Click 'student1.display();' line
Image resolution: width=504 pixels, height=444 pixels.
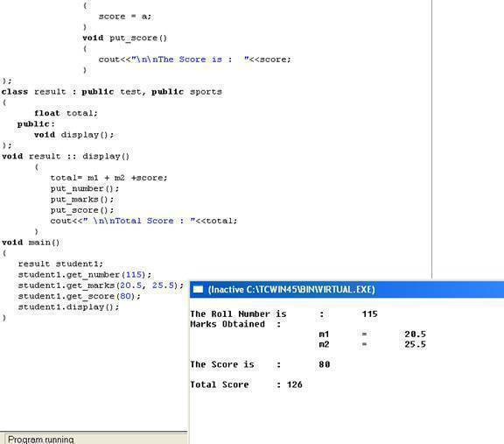coord(68,307)
